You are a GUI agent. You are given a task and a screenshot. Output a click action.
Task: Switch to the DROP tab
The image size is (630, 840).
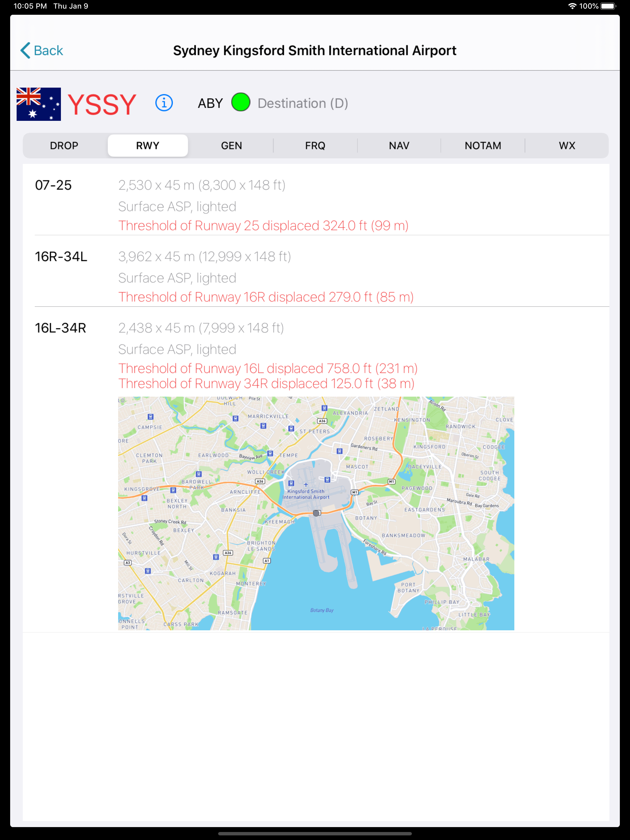click(64, 146)
